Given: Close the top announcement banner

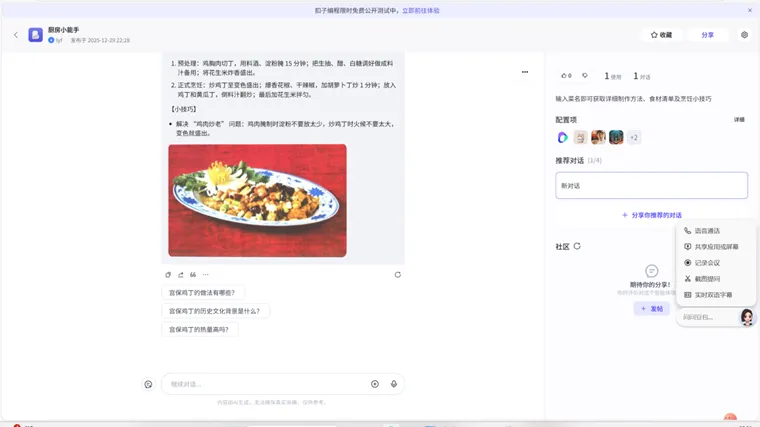Looking at the screenshot, I should [749, 10].
